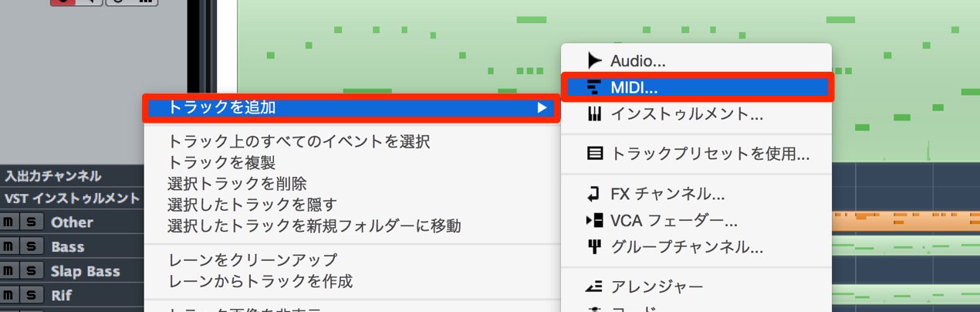The height and width of the screenshot is (312, 980).
Task: Mute the Other track
Action: tap(8, 222)
